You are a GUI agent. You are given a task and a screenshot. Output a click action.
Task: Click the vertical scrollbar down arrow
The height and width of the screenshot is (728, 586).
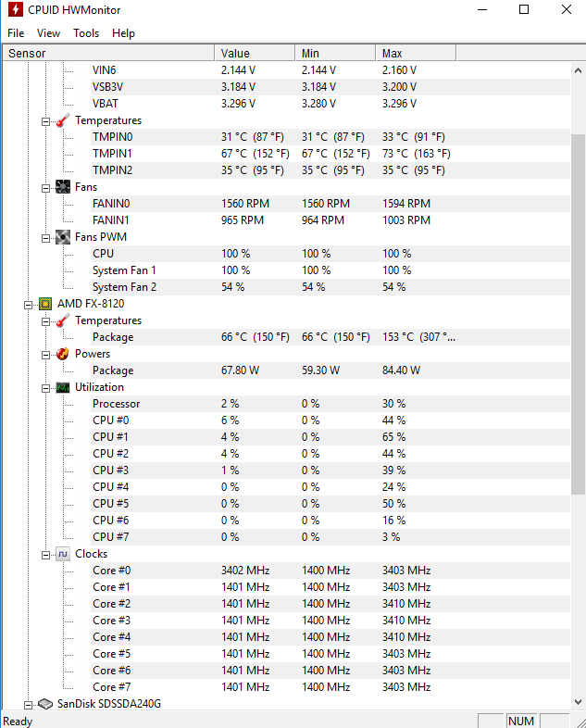pos(578,701)
